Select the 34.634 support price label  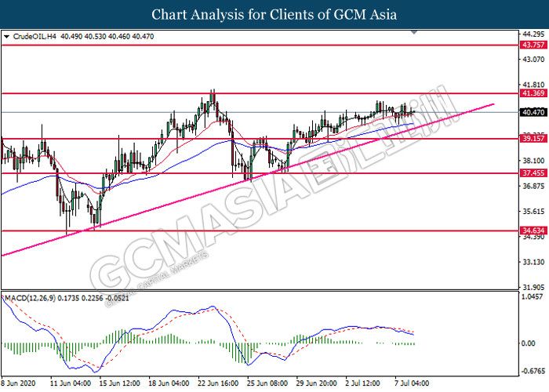coord(533,230)
